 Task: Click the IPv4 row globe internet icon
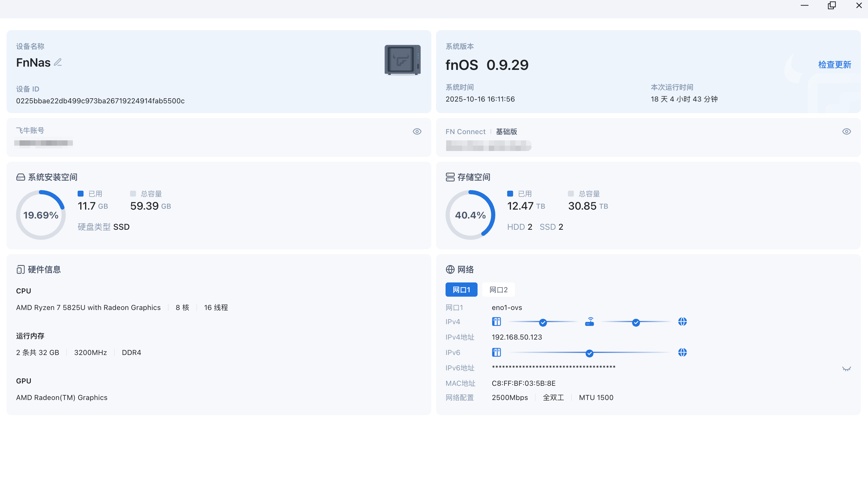pyautogui.click(x=682, y=322)
